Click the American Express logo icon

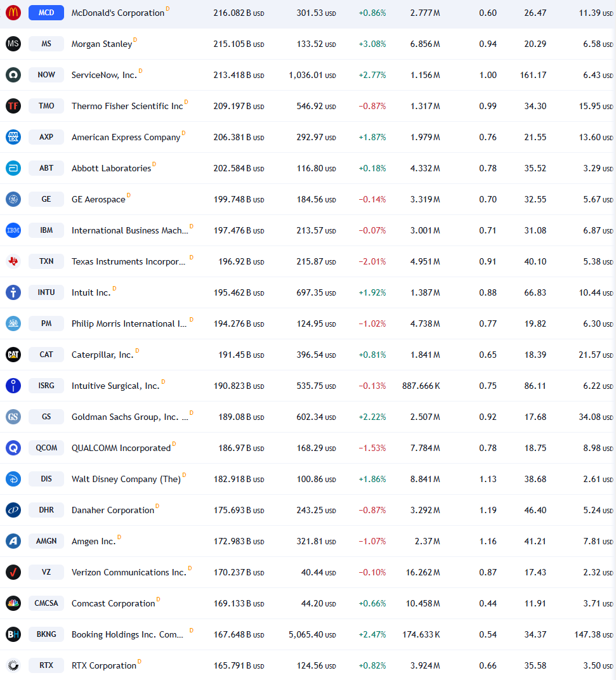click(13, 137)
